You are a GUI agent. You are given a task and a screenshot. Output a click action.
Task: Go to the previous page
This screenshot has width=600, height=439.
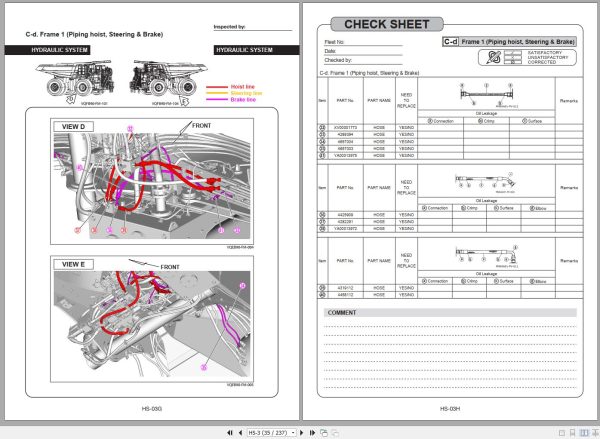tap(240, 432)
